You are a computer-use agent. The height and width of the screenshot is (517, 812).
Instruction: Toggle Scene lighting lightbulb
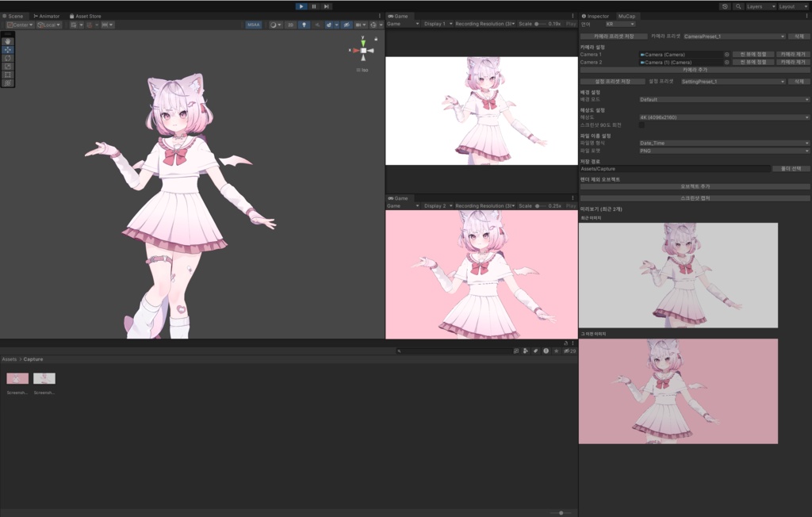click(304, 25)
